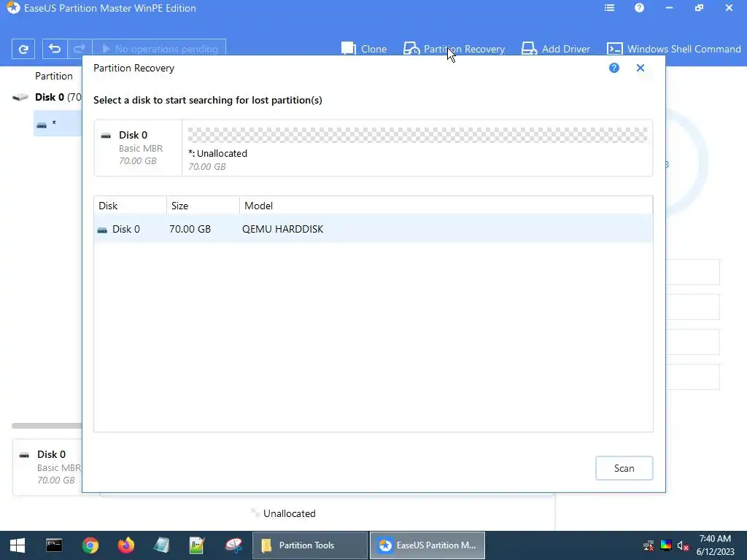The width and height of the screenshot is (747, 560).
Task: Open the Clone tool
Action: [364, 49]
